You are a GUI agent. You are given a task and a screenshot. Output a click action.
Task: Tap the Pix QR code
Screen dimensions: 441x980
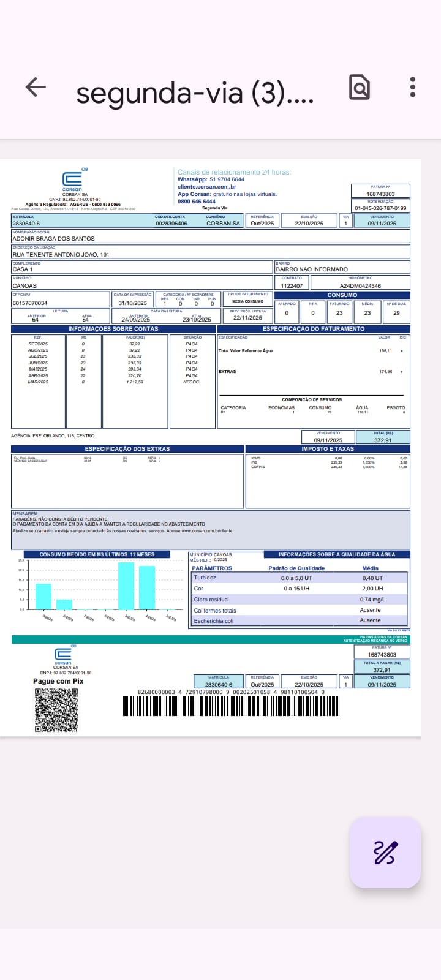point(56,710)
